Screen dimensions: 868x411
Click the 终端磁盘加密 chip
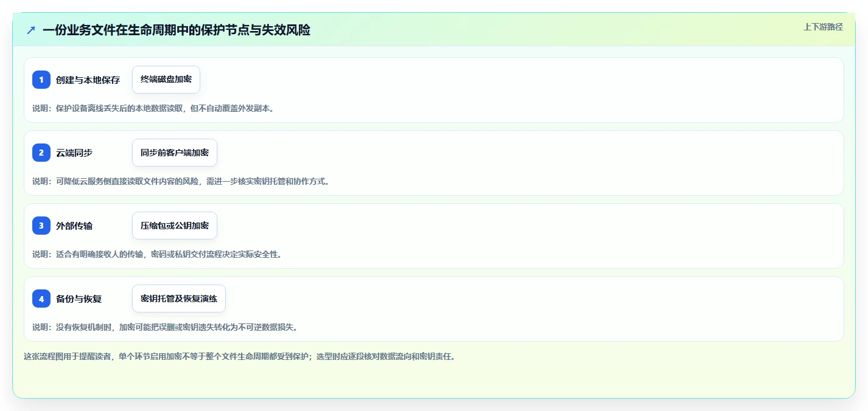point(166,80)
